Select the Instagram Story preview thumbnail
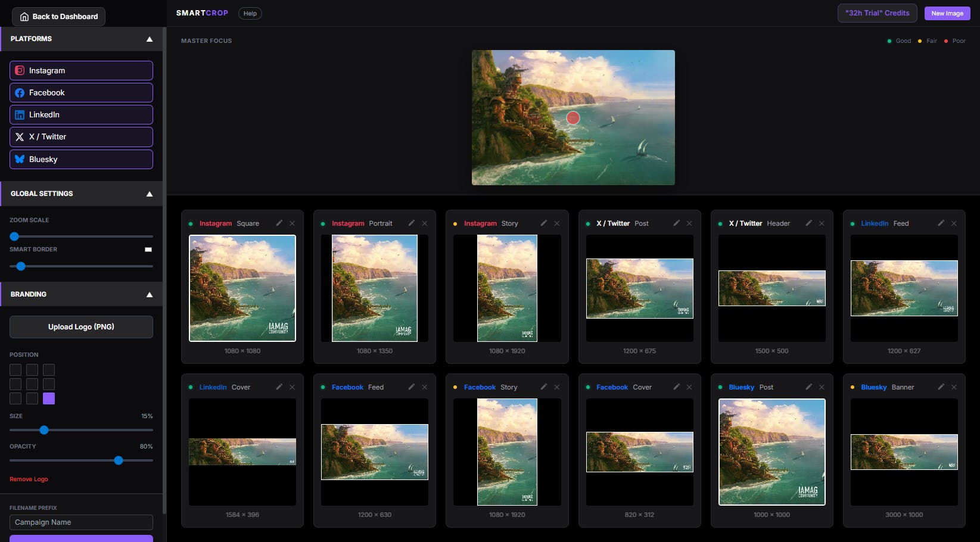 [x=507, y=288]
